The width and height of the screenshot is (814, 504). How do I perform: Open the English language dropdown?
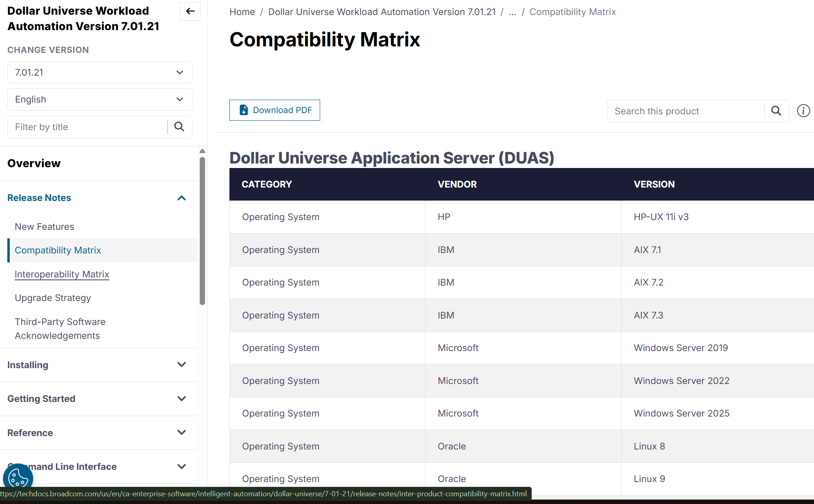point(100,99)
